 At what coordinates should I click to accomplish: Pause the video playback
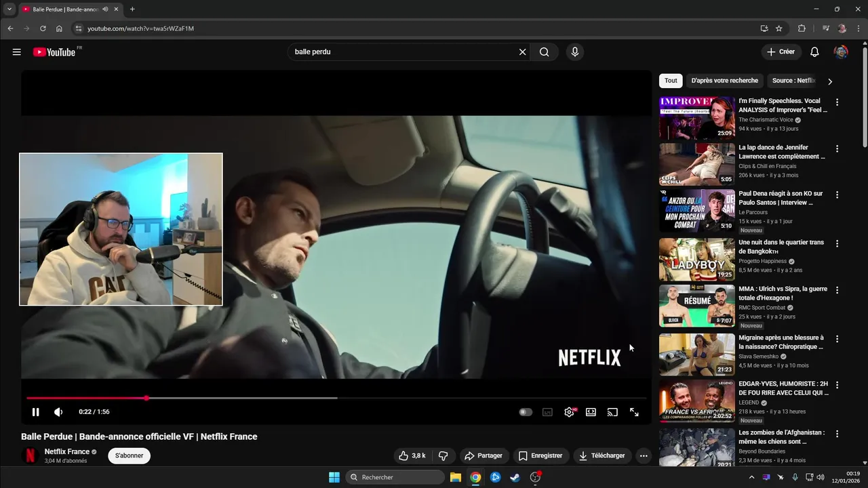coord(36,412)
